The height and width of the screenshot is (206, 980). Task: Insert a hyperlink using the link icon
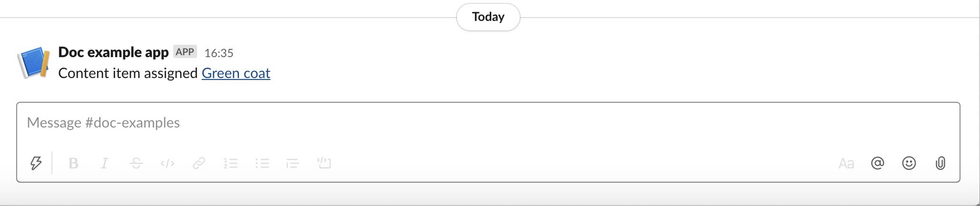coord(199,163)
